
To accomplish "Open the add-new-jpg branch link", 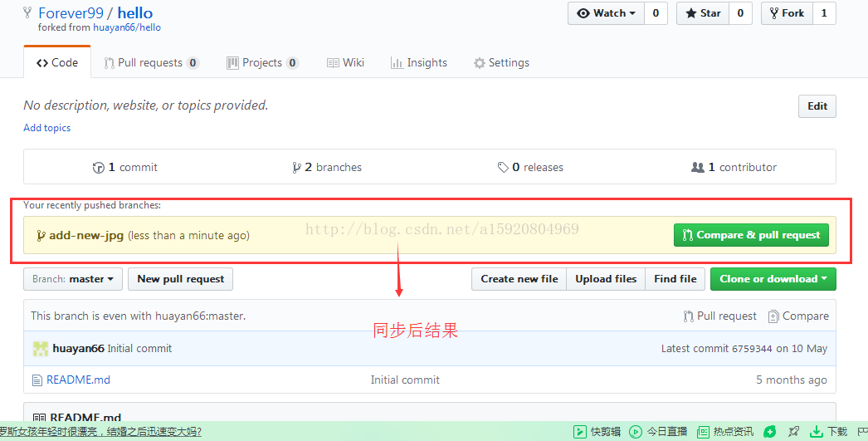I will pyautogui.click(x=85, y=236).
